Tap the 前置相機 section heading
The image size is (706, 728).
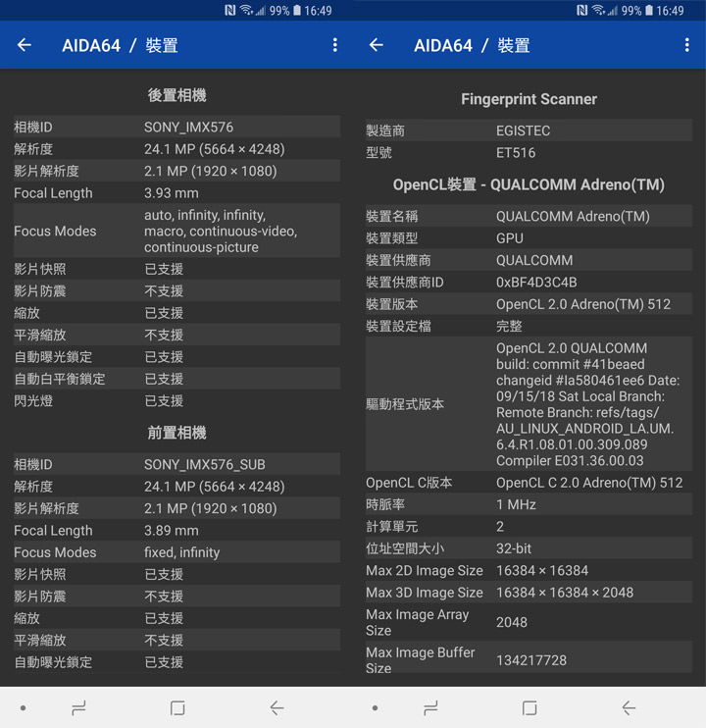point(176,433)
